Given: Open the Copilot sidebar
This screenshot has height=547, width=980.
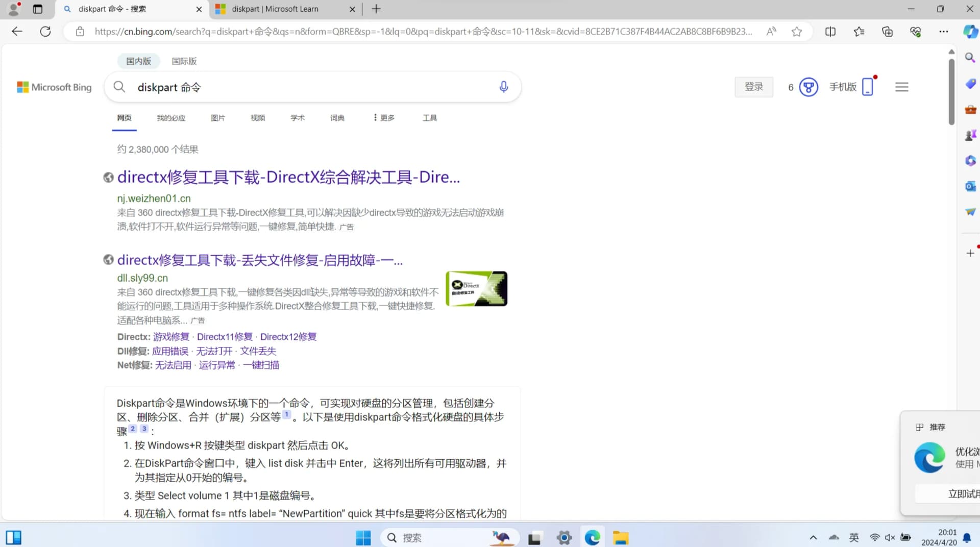Looking at the screenshot, I should pos(970,32).
